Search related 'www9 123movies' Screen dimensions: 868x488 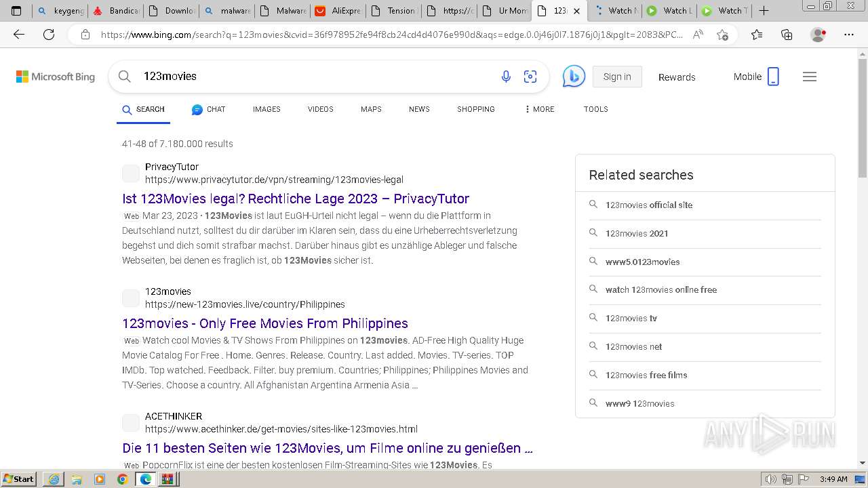639,403
